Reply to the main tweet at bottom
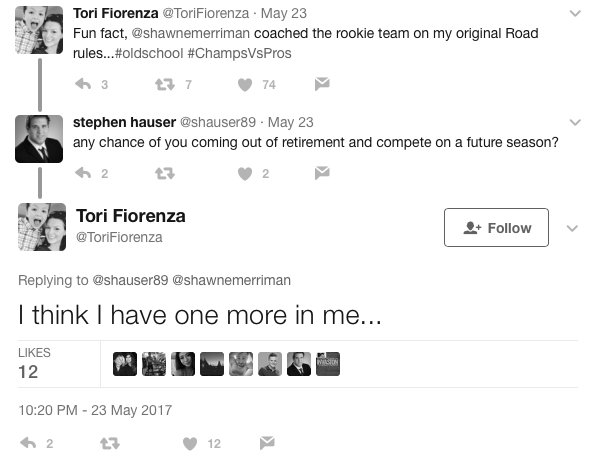Viewport: 612px width, 475px height. 28,443
